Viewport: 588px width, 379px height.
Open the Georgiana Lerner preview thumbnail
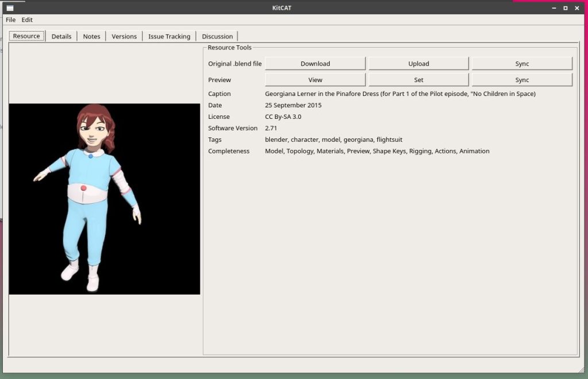(104, 199)
